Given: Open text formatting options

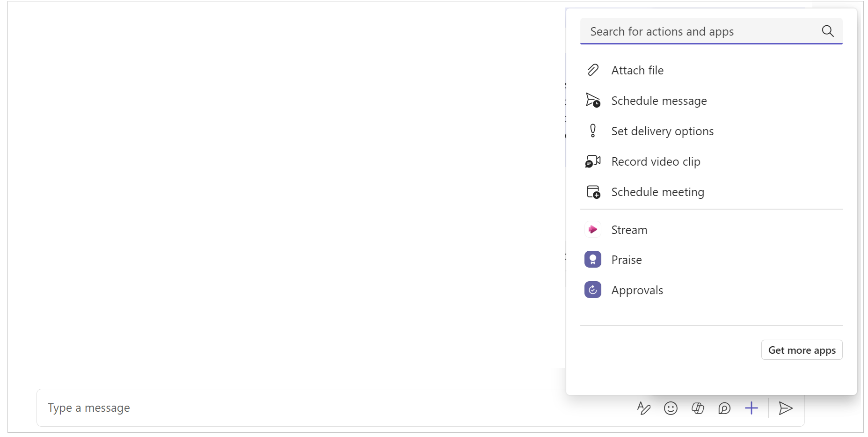Looking at the screenshot, I should pos(643,408).
